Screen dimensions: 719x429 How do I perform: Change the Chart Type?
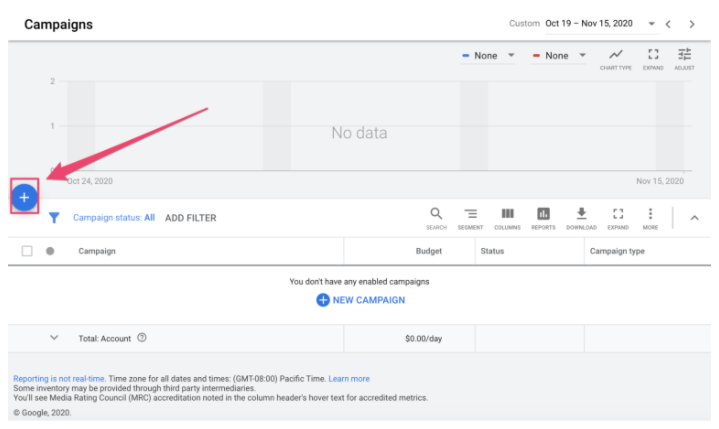click(x=615, y=58)
